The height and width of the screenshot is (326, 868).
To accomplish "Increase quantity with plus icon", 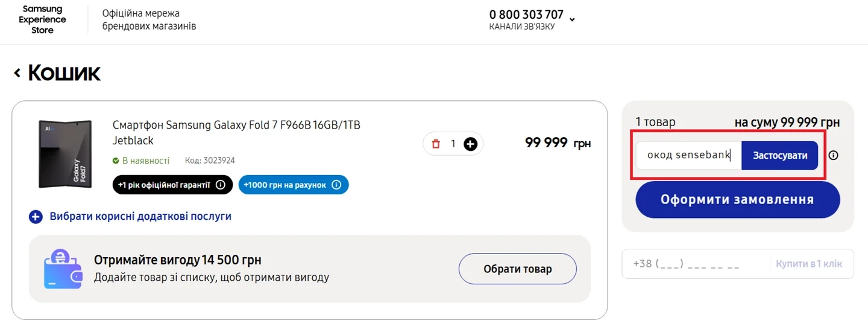I will (471, 144).
